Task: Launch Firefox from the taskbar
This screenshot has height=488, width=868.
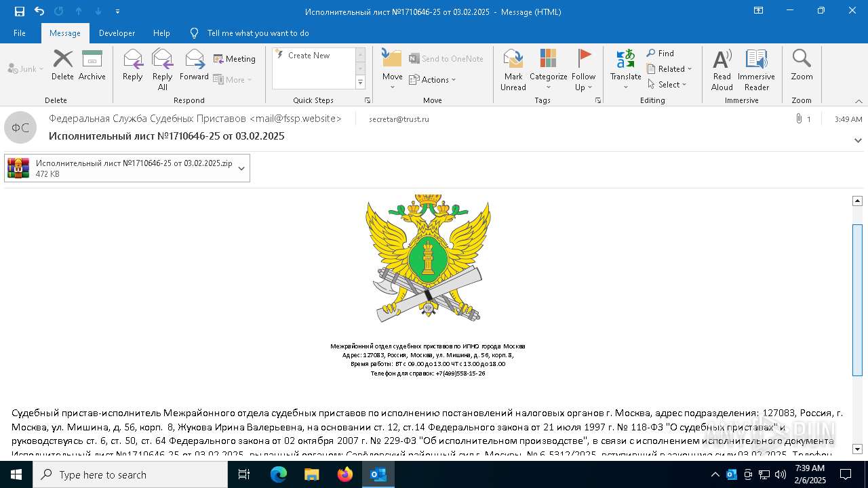Action: 345,474
